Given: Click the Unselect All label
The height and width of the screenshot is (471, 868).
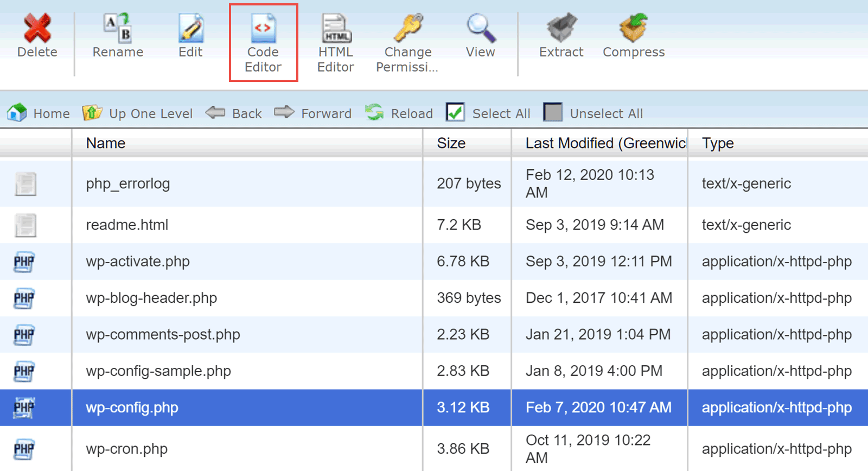Looking at the screenshot, I should [x=607, y=113].
